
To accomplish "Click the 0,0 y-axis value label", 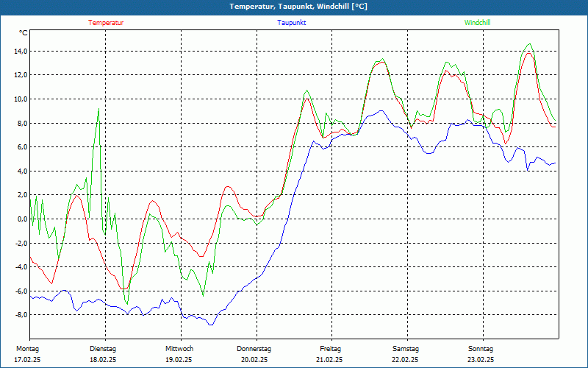I will 21,219.
